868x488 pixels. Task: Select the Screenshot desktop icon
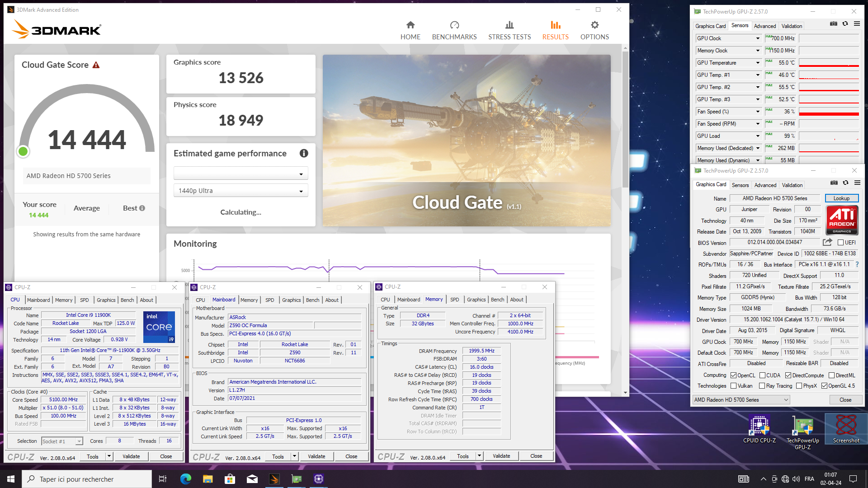(x=846, y=430)
